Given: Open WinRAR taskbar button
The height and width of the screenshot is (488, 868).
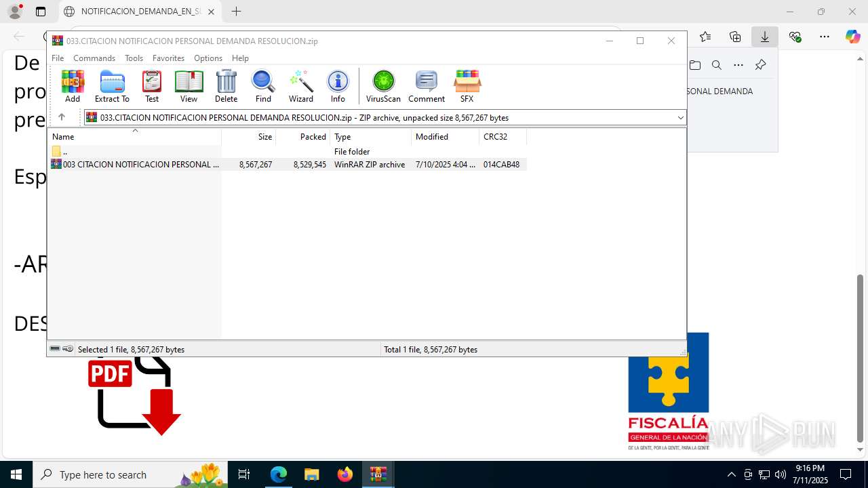Looking at the screenshot, I should click(x=378, y=474).
